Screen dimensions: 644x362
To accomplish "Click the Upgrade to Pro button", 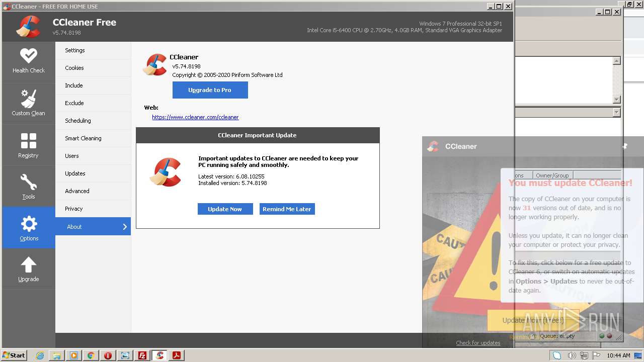I will (210, 90).
